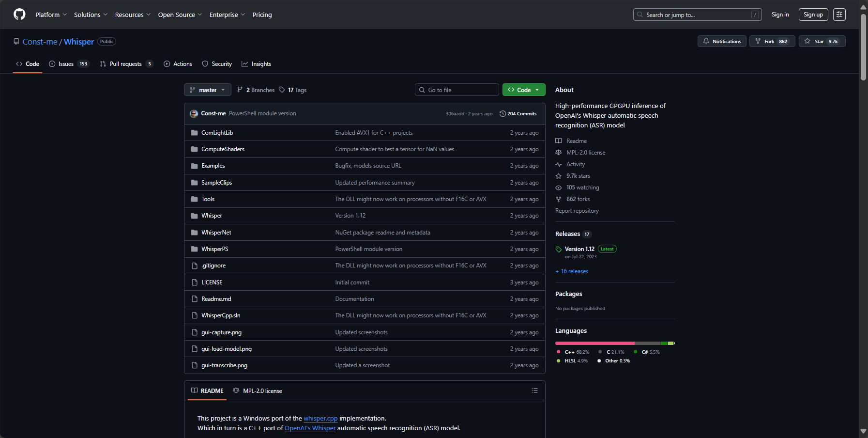
Task: Open the Const-me owner profile link
Action: pos(40,42)
